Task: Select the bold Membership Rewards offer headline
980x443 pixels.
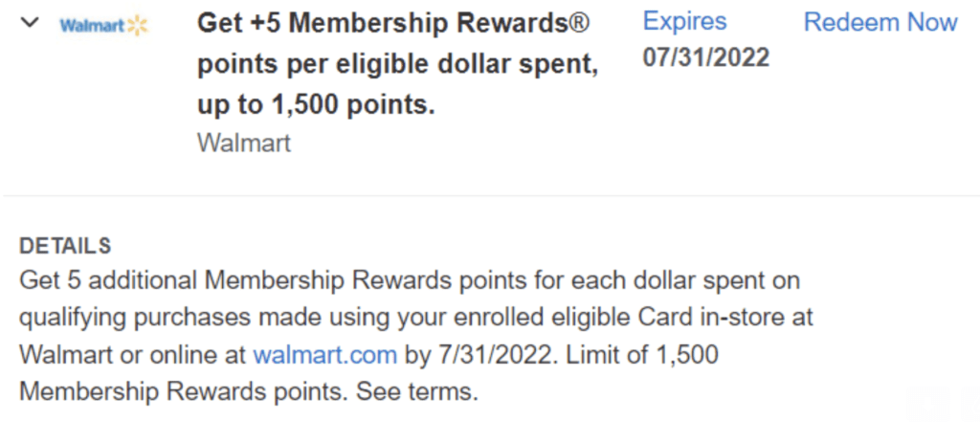Action: (x=397, y=64)
